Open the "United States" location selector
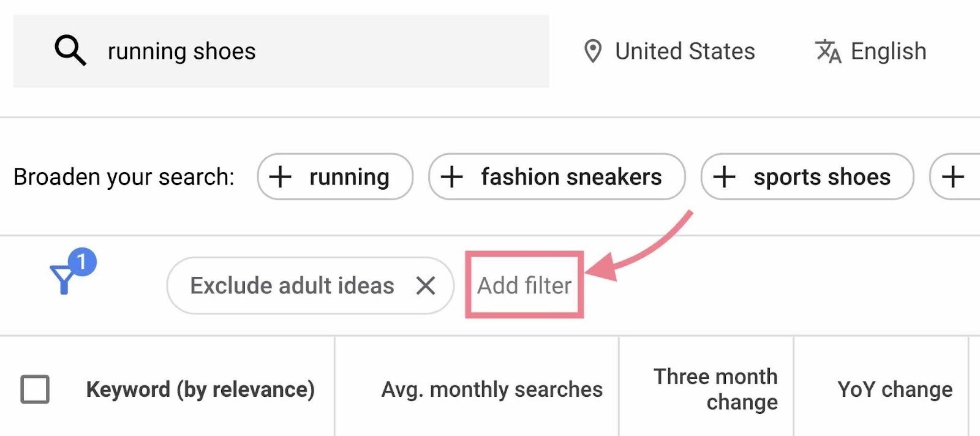Image resolution: width=980 pixels, height=436 pixels. [684, 51]
